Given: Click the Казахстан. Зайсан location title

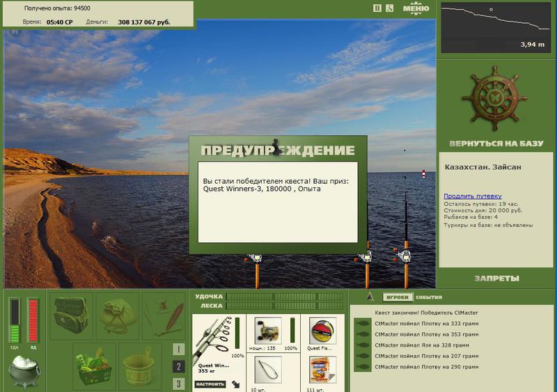Looking at the screenshot, I should 483,167.
